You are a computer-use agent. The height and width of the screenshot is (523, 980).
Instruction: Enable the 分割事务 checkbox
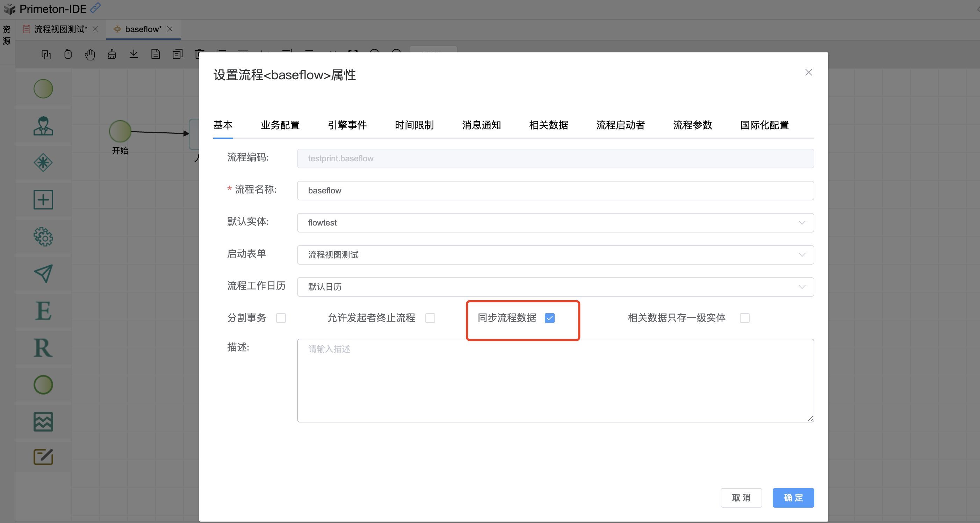tap(281, 318)
